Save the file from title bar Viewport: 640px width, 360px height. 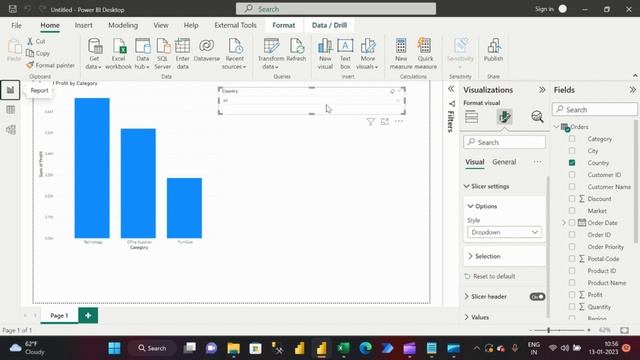click(13, 9)
